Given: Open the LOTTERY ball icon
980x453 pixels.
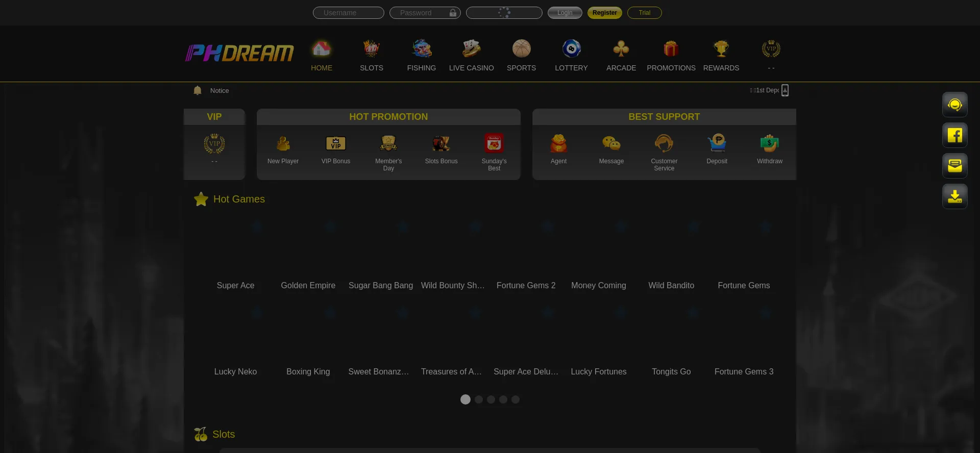Looking at the screenshot, I should tap(572, 49).
